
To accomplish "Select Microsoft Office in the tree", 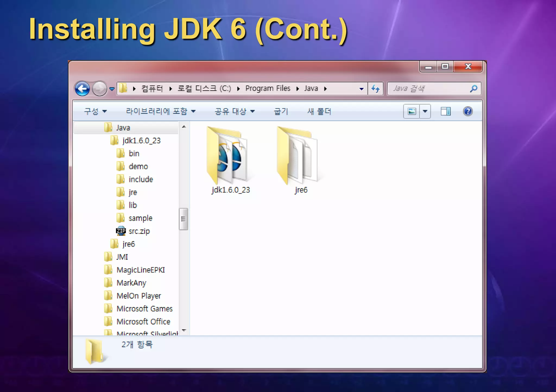I will [143, 322].
